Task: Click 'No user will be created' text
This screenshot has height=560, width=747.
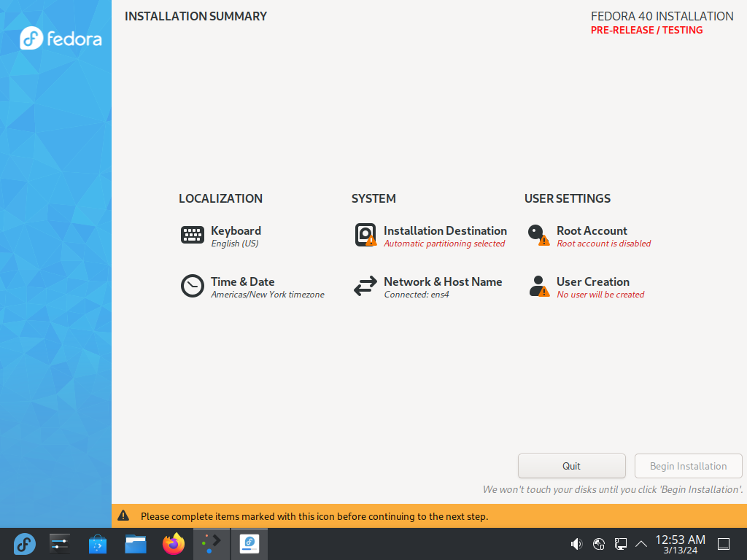Action: tap(600, 295)
